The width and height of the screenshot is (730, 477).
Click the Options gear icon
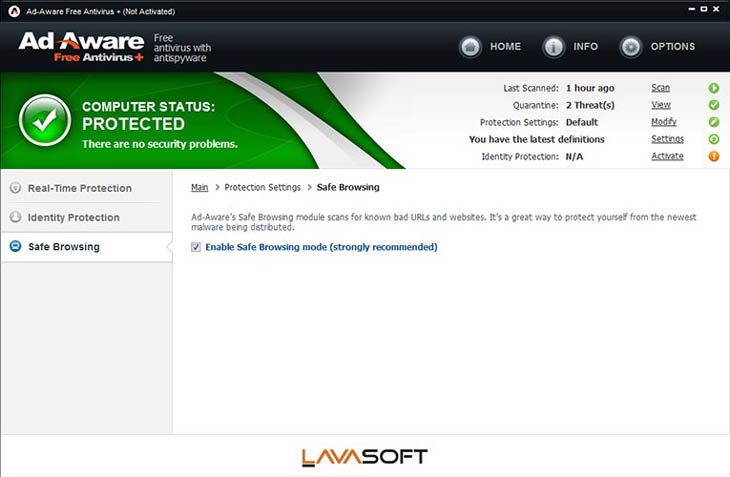coord(631,47)
